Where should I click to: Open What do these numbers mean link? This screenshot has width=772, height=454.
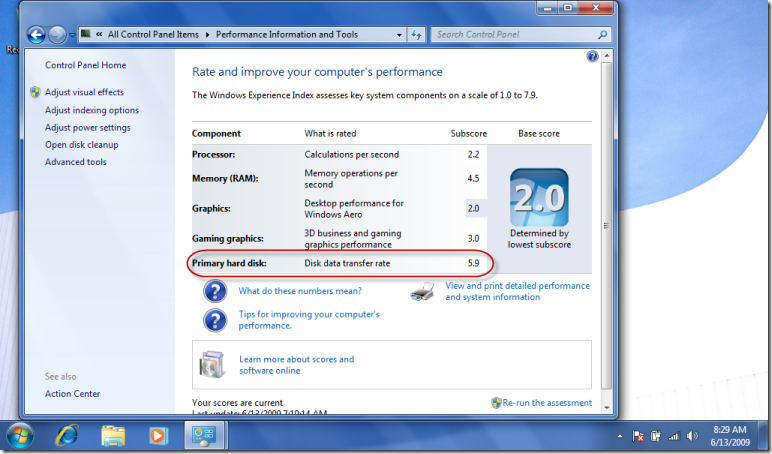tap(300, 291)
